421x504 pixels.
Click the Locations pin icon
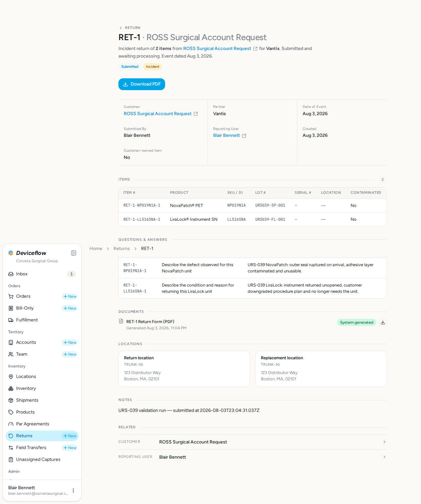pos(11,377)
